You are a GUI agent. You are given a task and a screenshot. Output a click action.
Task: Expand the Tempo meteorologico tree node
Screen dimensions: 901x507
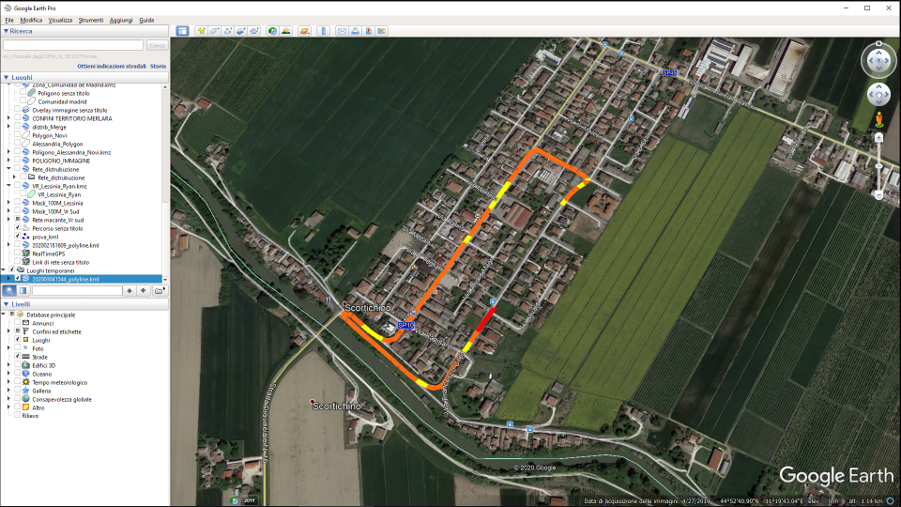tap(9, 382)
